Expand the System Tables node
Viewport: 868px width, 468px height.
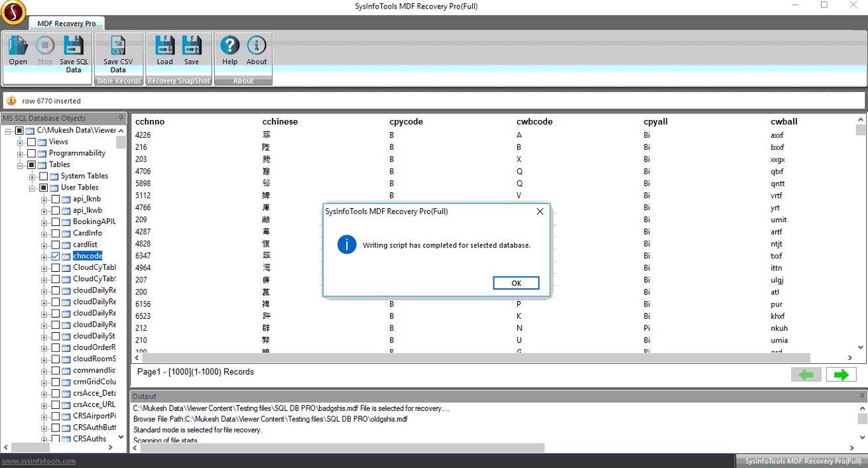pos(32,176)
